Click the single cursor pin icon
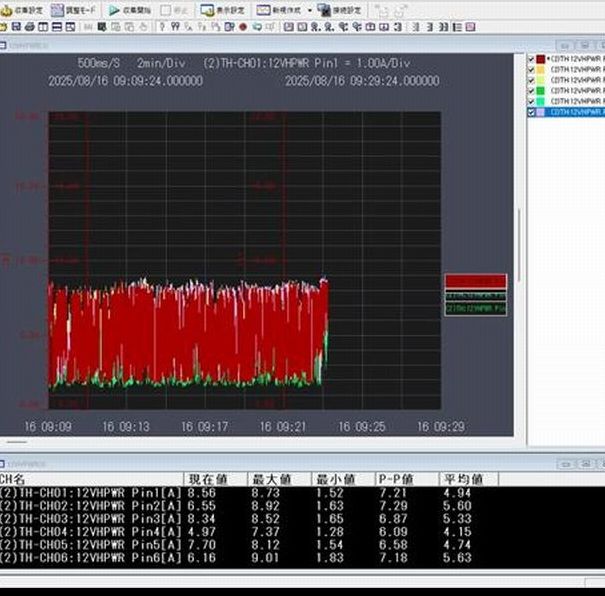The height and width of the screenshot is (596, 605). (162, 27)
